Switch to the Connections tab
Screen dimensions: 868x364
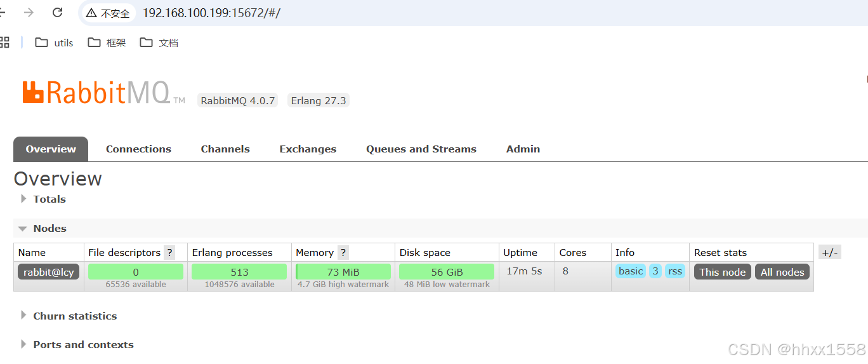[138, 149]
